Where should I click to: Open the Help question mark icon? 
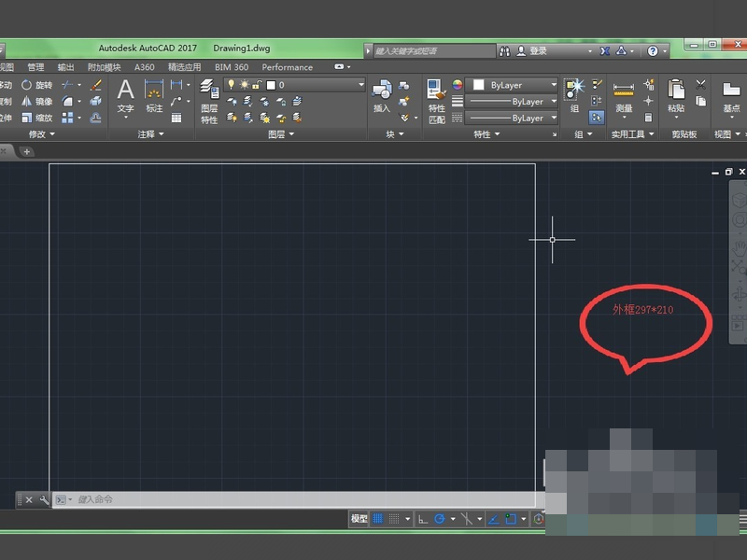[x=653, y=51]
